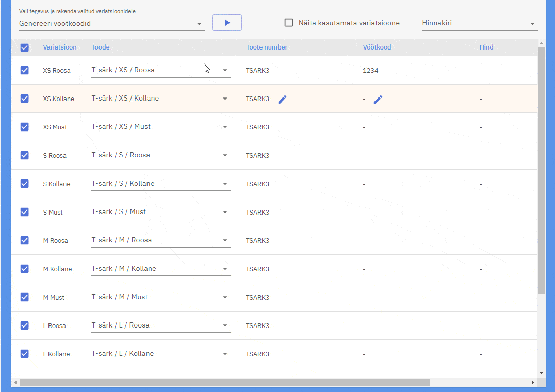Click the horizontal scrollbar thumb
This screenshot has height=392, width=555.
[225, 382]
